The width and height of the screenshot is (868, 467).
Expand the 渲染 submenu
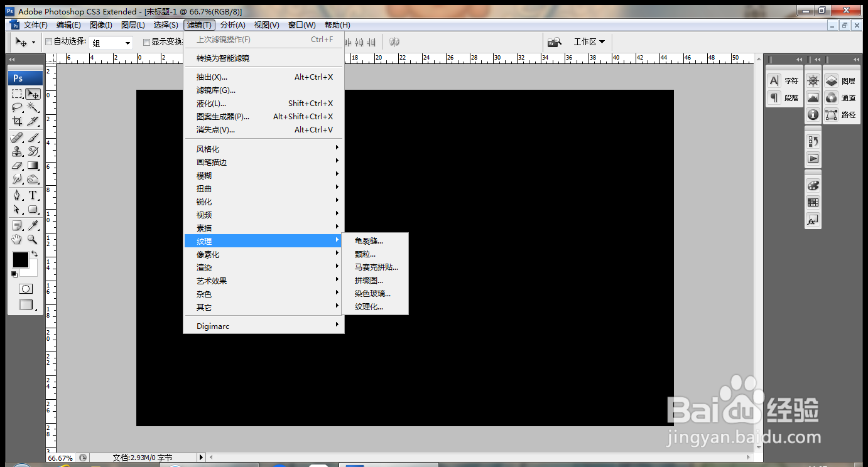point(264,267)
